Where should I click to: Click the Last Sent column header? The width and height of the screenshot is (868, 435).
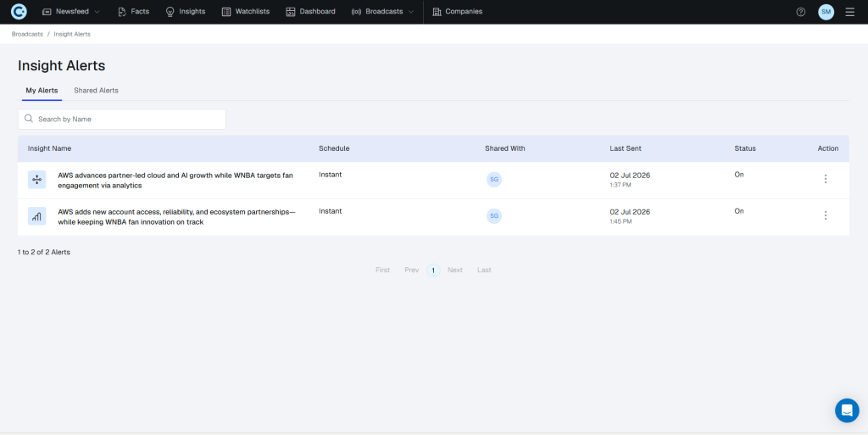[x=626, y=148]
